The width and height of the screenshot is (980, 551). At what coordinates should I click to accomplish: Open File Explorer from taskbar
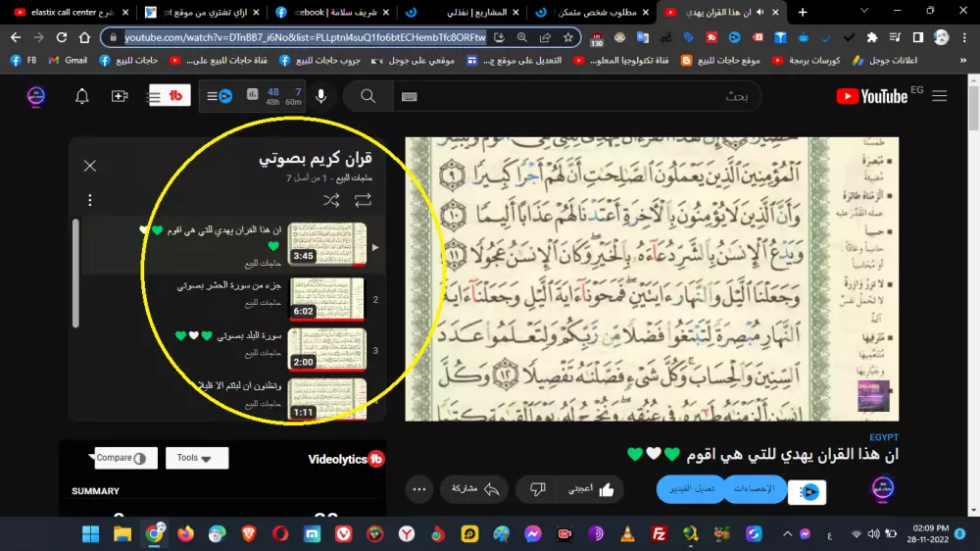click(x=122, y=533)
